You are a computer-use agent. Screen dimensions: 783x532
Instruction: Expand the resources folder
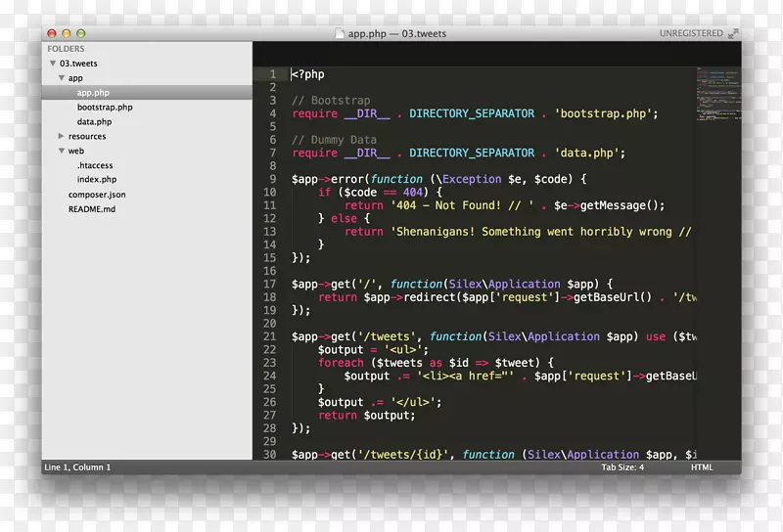tap(61, 137)
